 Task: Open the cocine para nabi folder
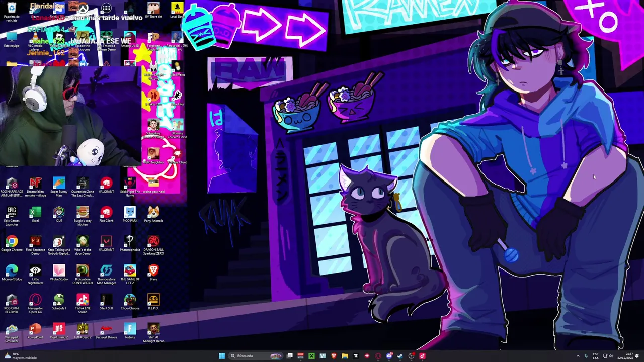(x=153, y=186)
